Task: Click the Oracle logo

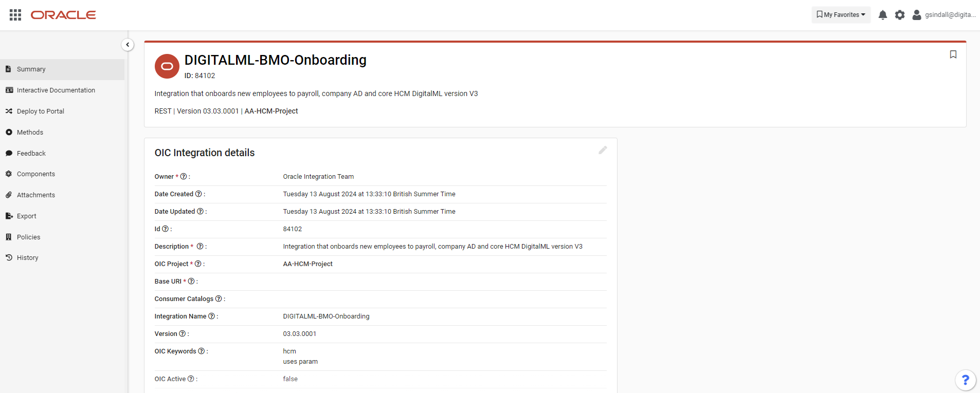Action: click(x=63, y=15)
